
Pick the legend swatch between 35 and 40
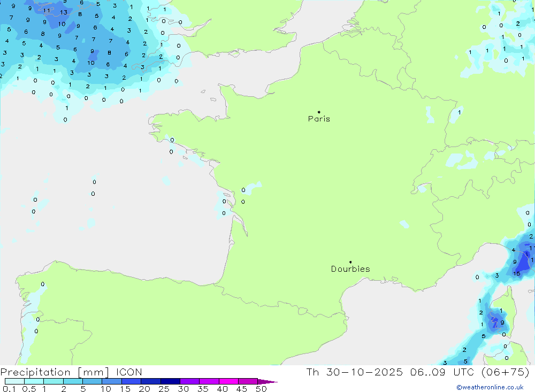[x=209, y=381]
